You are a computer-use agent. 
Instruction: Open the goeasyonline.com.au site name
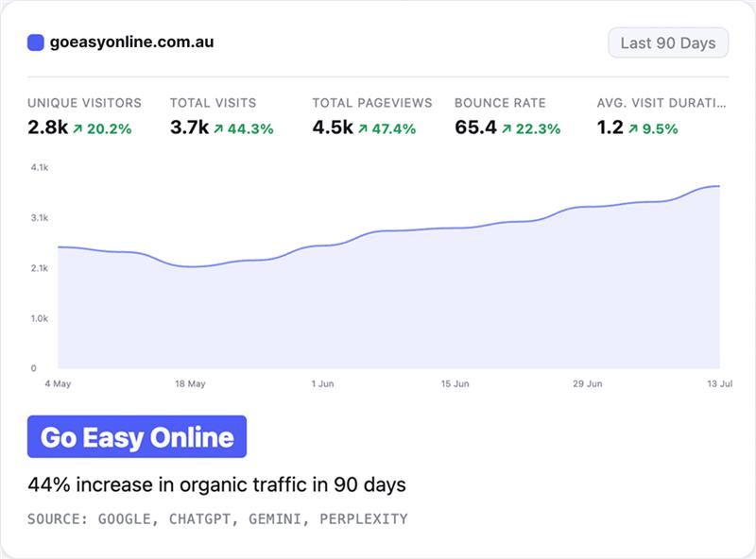tap(131, 42)
